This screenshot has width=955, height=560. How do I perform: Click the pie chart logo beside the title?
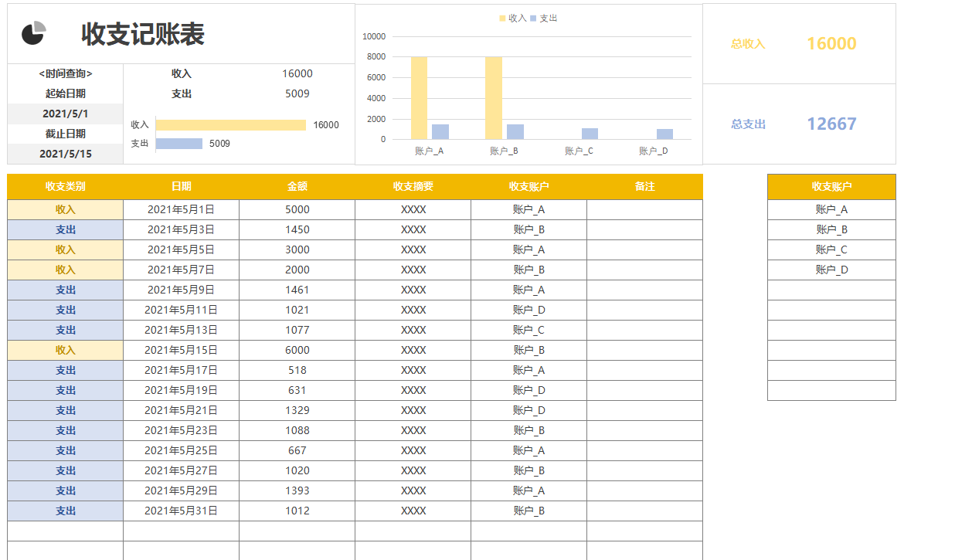click(33, 34)
